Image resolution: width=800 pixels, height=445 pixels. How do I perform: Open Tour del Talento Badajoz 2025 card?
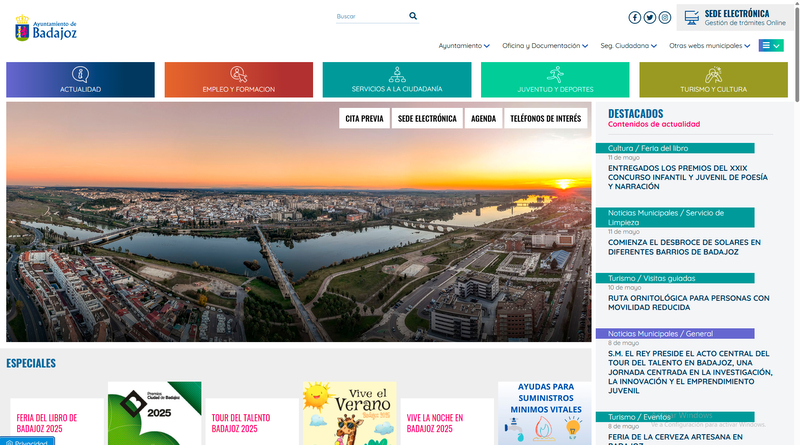252,423
